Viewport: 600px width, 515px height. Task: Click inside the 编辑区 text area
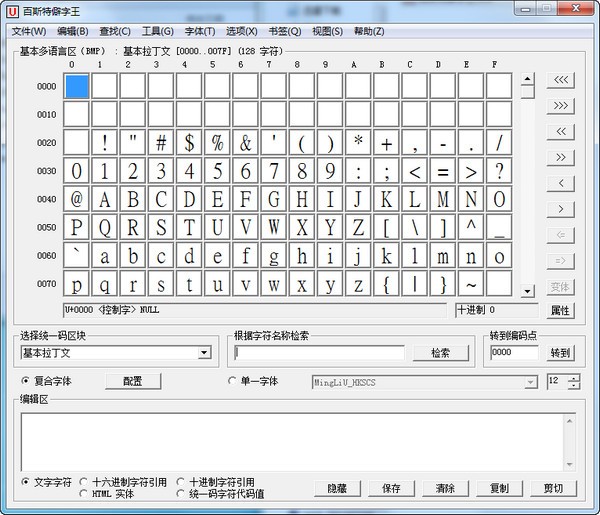[x=292, y=442]
